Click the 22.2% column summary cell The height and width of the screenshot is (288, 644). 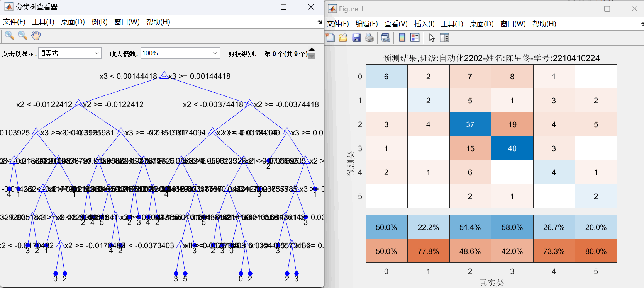(429, 227)
